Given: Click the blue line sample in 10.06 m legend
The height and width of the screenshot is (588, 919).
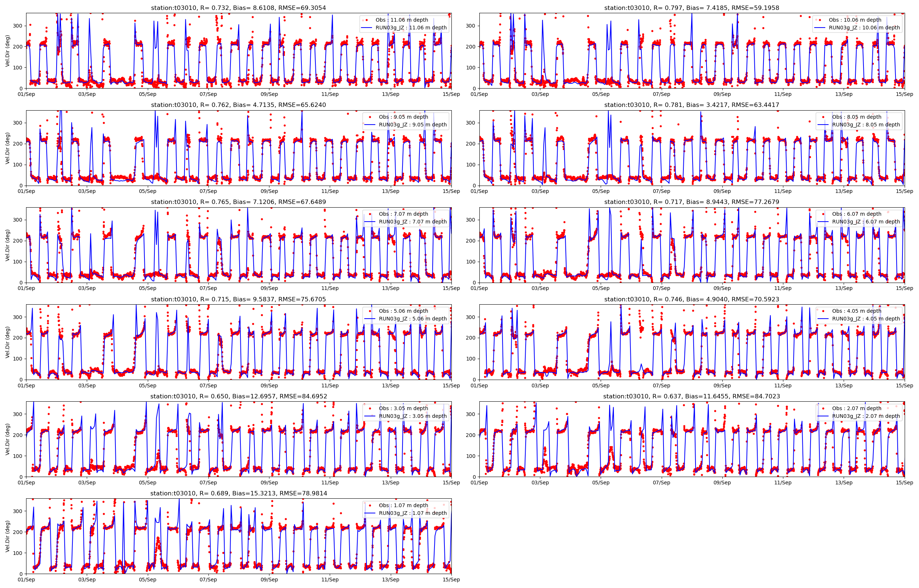Looking at the screenshot, I should (x=819, y=28).
